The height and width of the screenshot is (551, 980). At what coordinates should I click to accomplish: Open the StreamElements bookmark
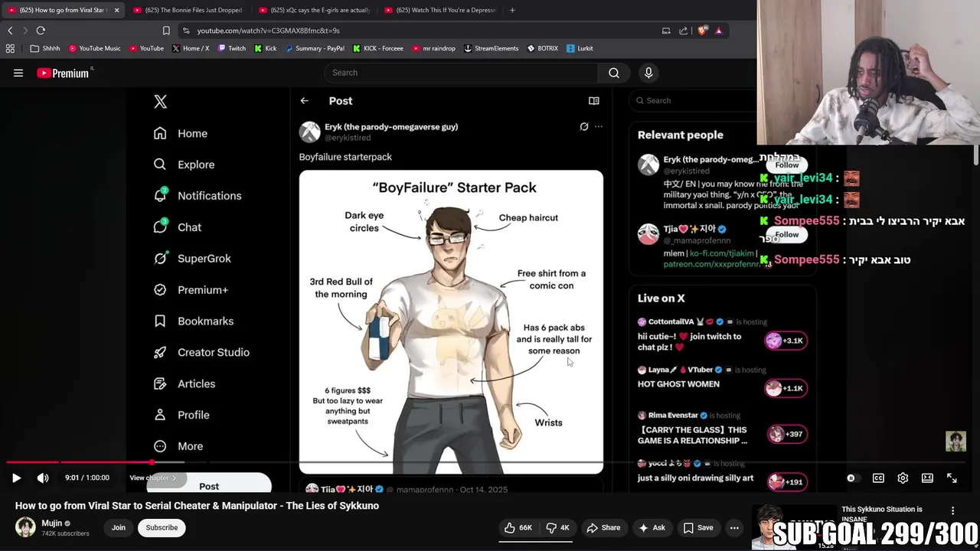point(491,48)
